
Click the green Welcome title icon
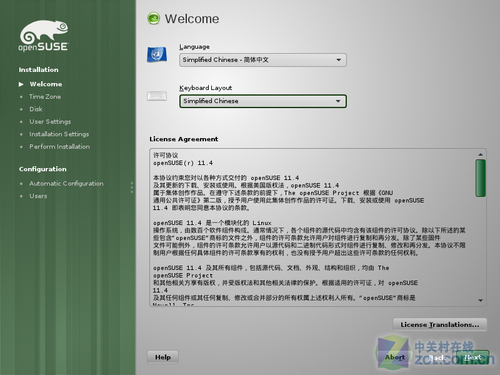point(154,18)
